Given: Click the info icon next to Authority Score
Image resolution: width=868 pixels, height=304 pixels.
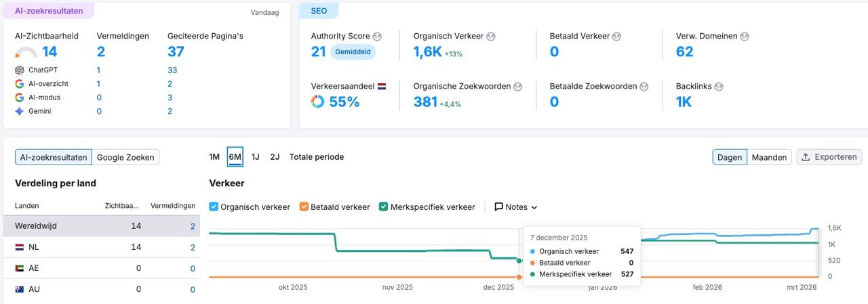Looking at the screenshot, I should click(377, 37).
